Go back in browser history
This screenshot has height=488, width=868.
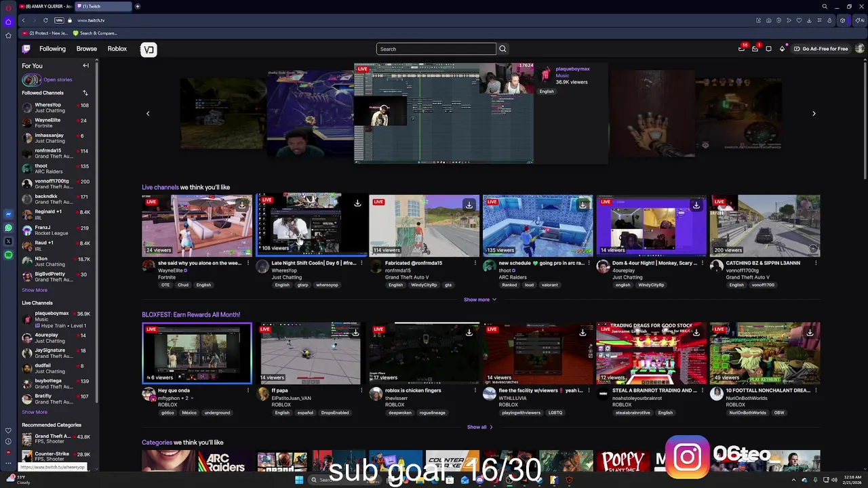click(23, 20)
